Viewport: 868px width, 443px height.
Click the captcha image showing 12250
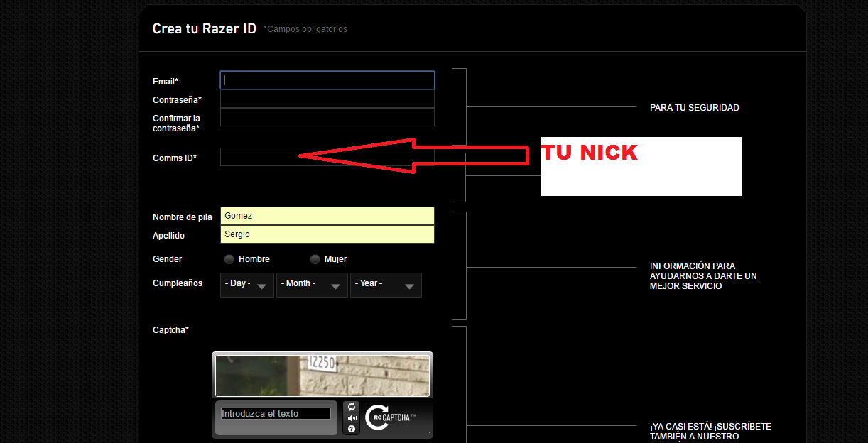point(322,375)
